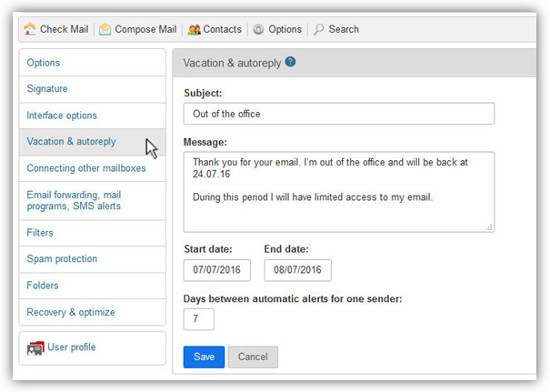Cancel the autoreply changes
The image size is (550, 392).
253,357
